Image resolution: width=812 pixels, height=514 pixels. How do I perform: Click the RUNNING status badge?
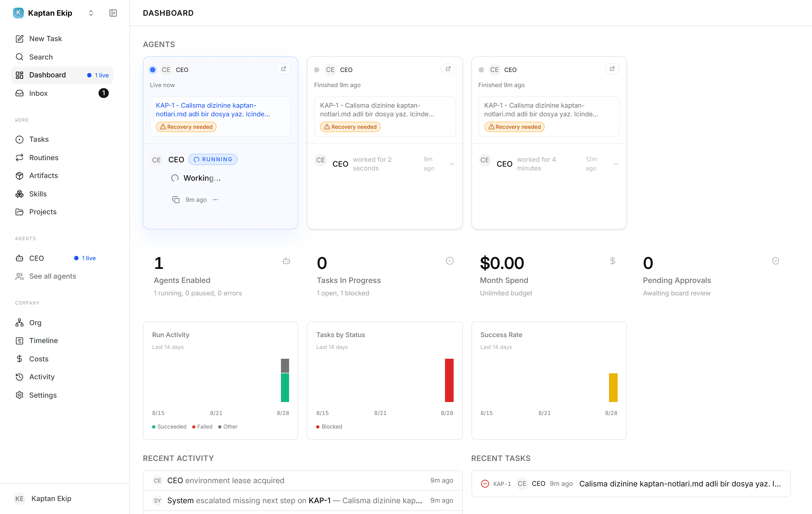(213, 159)
